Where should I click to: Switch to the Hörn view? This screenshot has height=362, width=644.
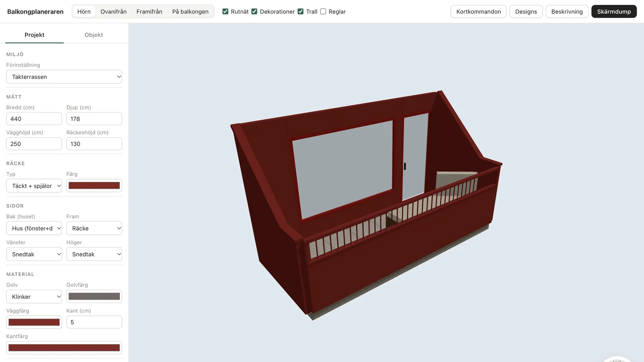[84, 12]
